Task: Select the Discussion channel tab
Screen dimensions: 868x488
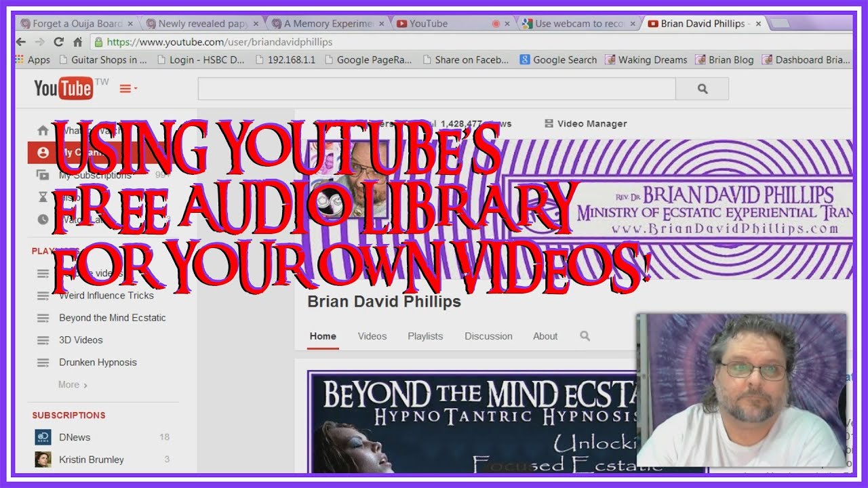Action: (x=488, y=336)
